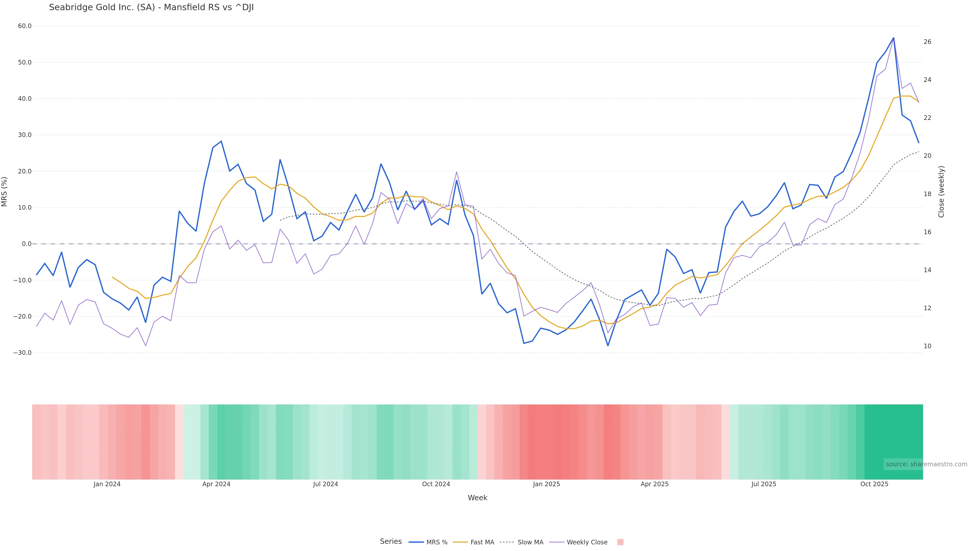This screenshot has width=980, height=551.
Task: Click the 'Series' legend title
Action: click(x=391, y=541)
